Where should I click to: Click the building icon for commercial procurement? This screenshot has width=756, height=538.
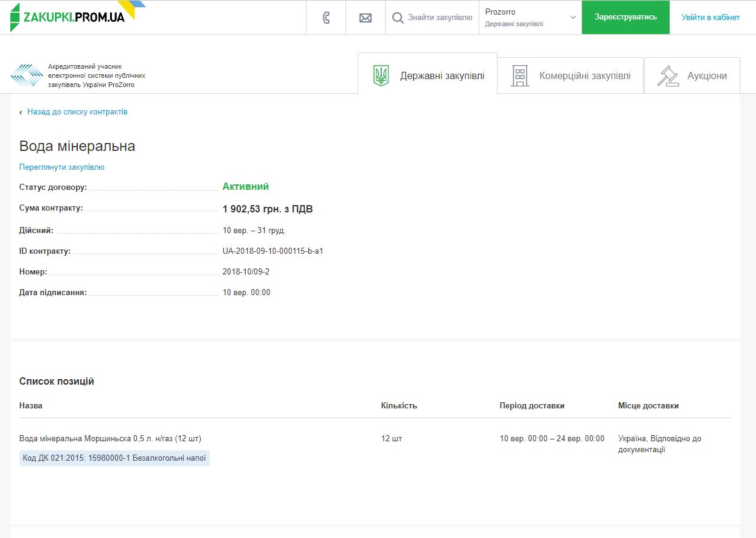pyautogui.click(x=519, y=76)
